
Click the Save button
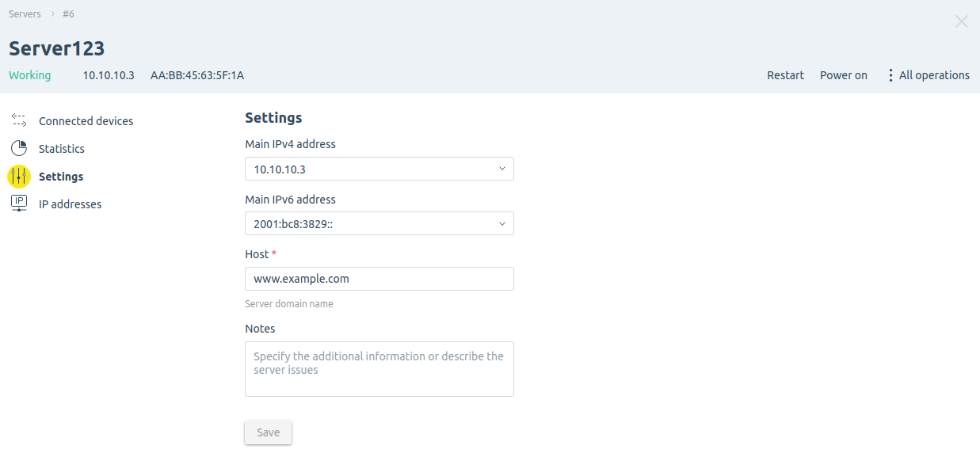[268, 432]
